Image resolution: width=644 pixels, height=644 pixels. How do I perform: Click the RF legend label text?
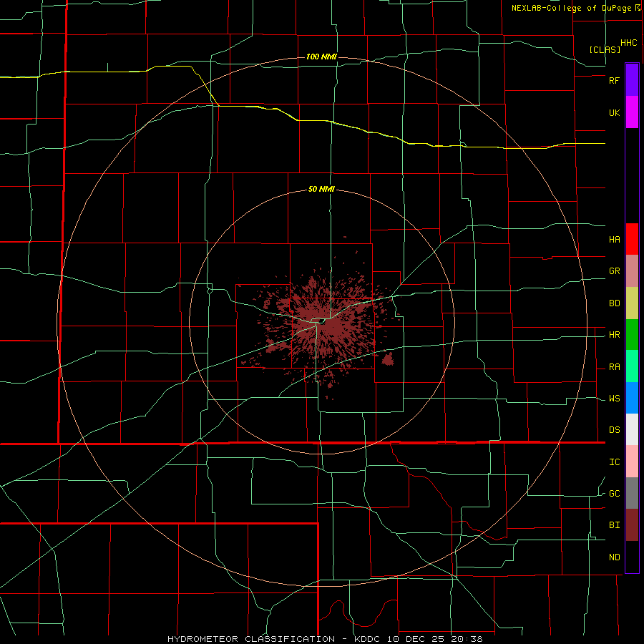tap(615, 80)
